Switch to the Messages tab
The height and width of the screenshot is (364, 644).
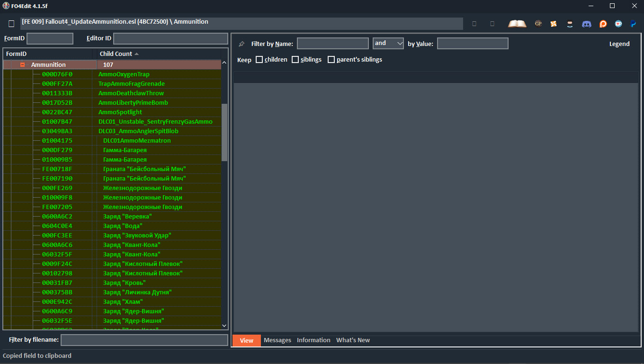[x=277, y=340]
